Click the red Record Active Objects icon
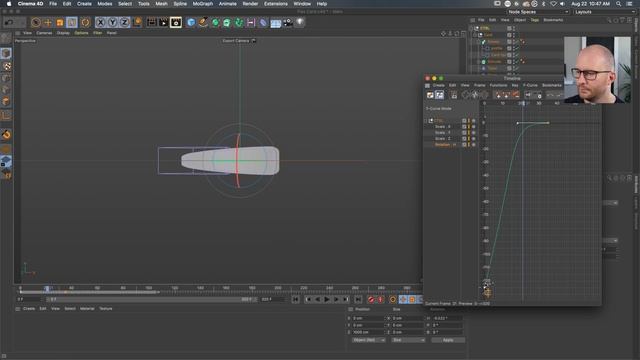The height and width of the screenshot is (360, 640). [371, 300]
